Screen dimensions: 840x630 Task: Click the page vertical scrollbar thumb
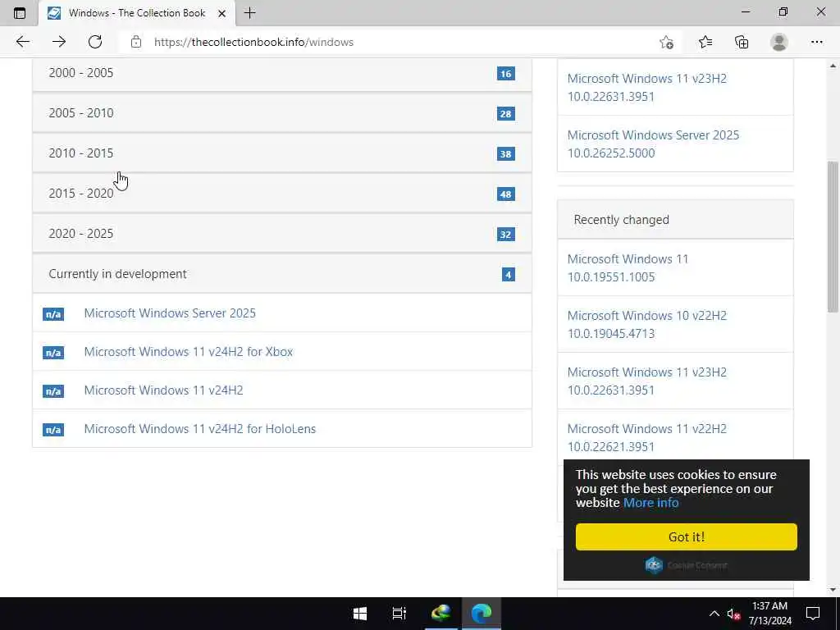pos(833,236)
